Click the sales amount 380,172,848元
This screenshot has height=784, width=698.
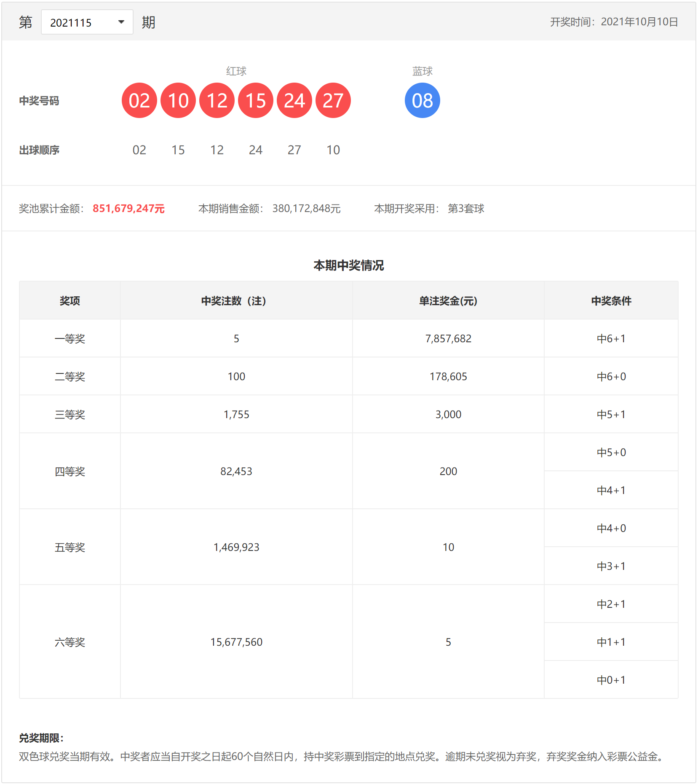pyautogui.click(x=306, y=209)
